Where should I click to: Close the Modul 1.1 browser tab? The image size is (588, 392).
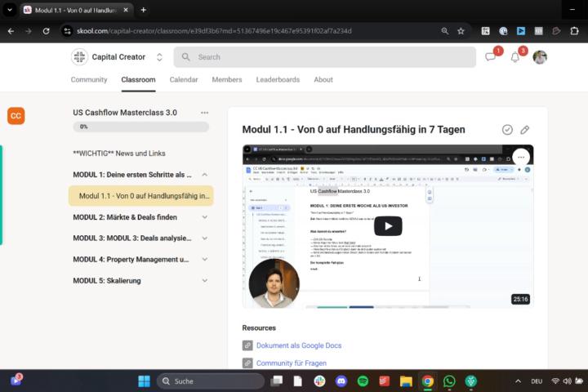click(126, 10)
